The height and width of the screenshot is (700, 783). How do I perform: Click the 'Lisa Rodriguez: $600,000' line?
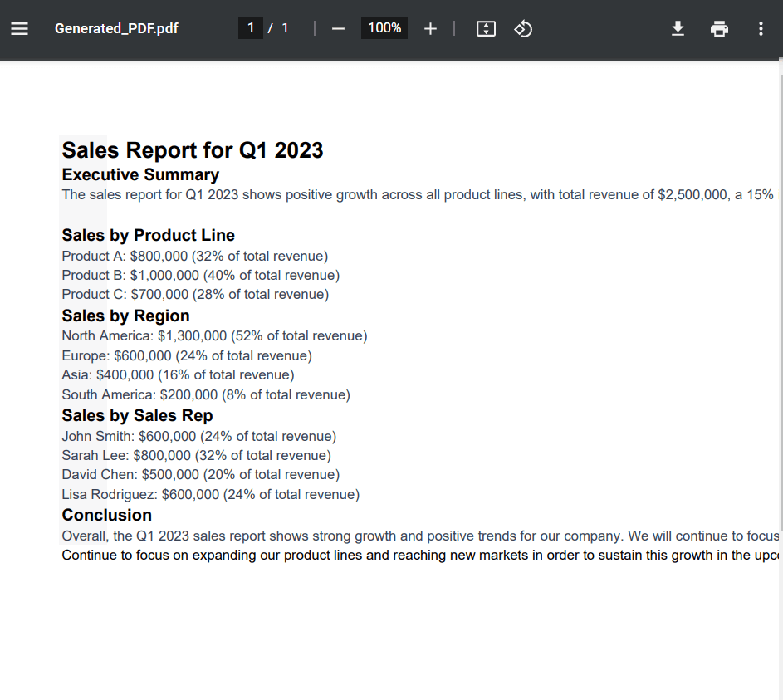[210, 495]
